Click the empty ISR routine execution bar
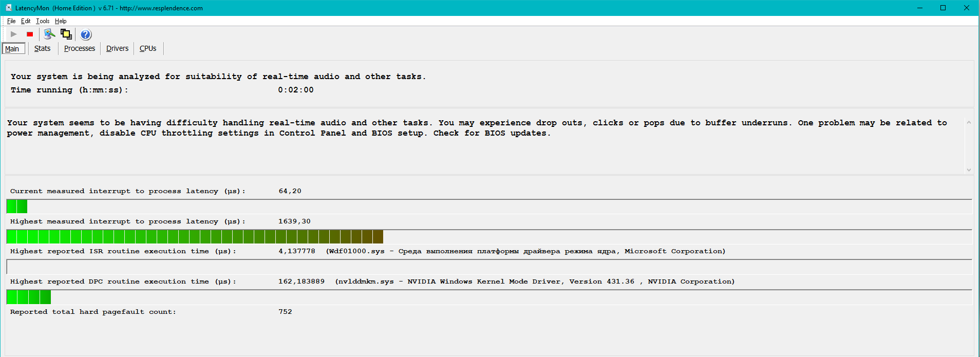 pyautogui.click(x=489, y=267)
